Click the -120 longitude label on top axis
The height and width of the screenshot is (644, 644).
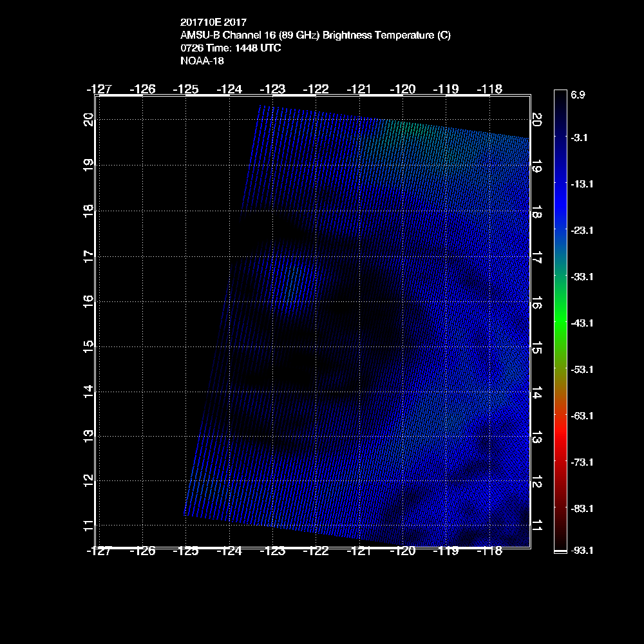pos(402,89)
